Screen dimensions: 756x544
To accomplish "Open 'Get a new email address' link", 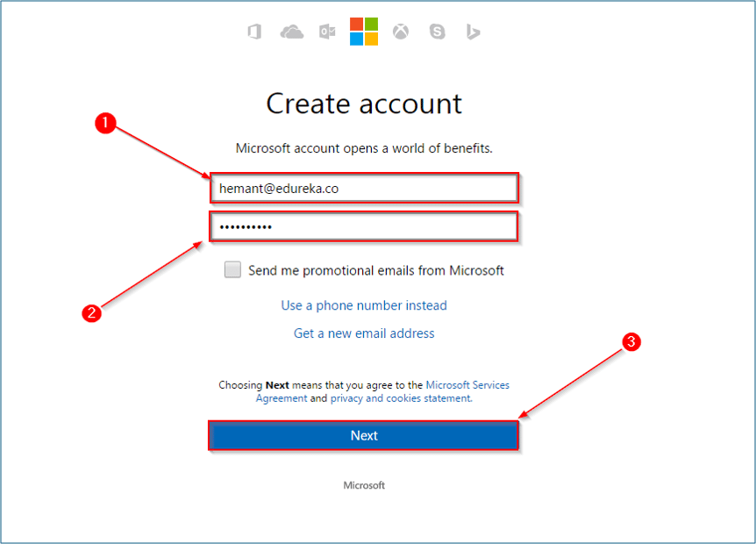I will (364, 333).
